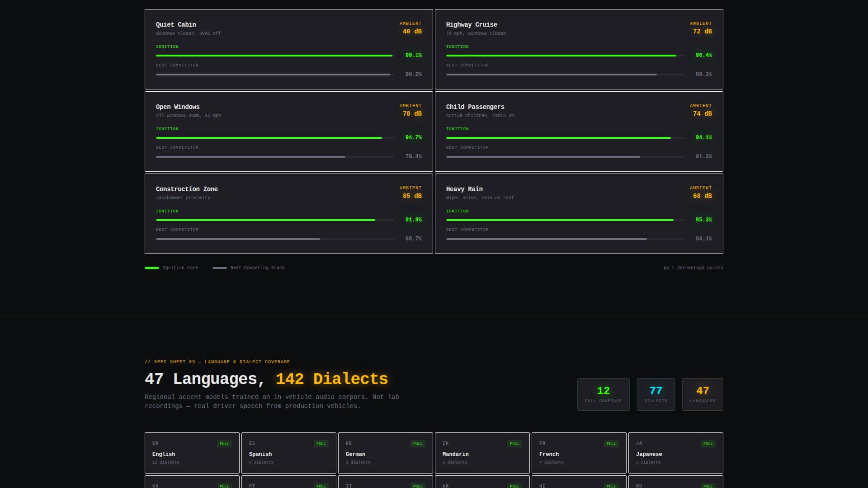Click '5 dialects' under German
The image size is (868, 488).
358,463
